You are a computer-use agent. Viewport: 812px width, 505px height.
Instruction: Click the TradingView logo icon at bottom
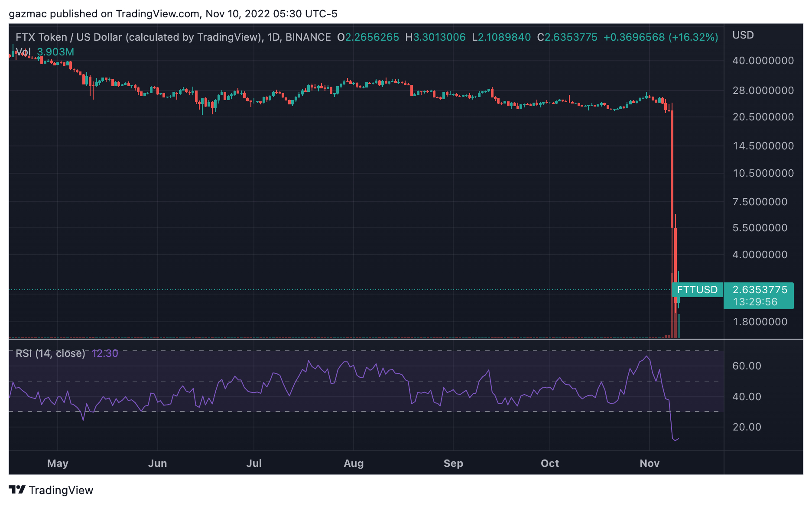click(x=17, y=490)
